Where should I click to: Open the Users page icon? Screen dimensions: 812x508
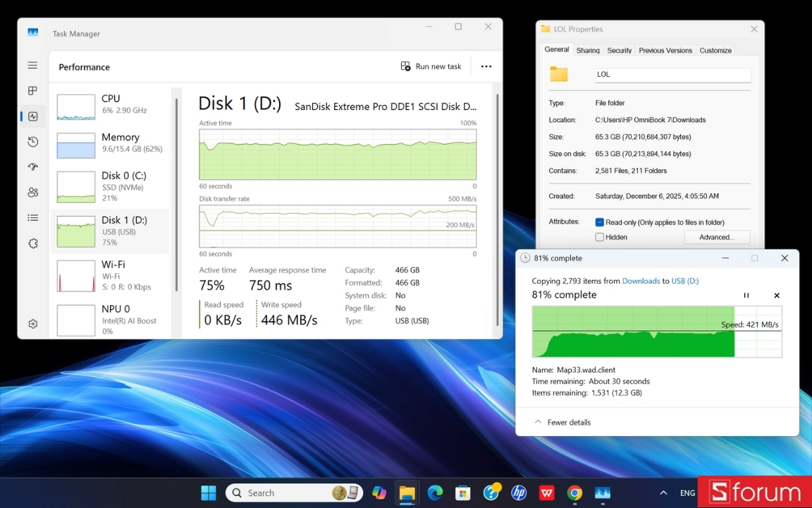(32, 193)
